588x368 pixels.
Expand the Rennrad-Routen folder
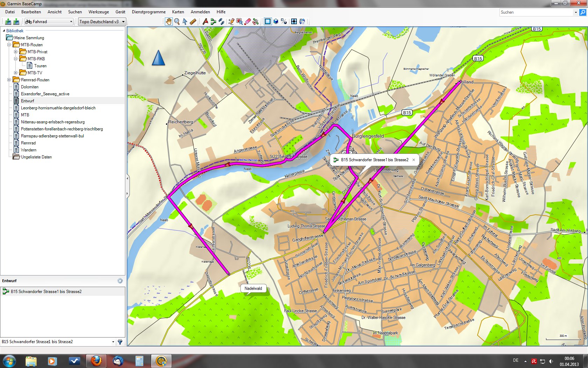(x=9, y=80)
